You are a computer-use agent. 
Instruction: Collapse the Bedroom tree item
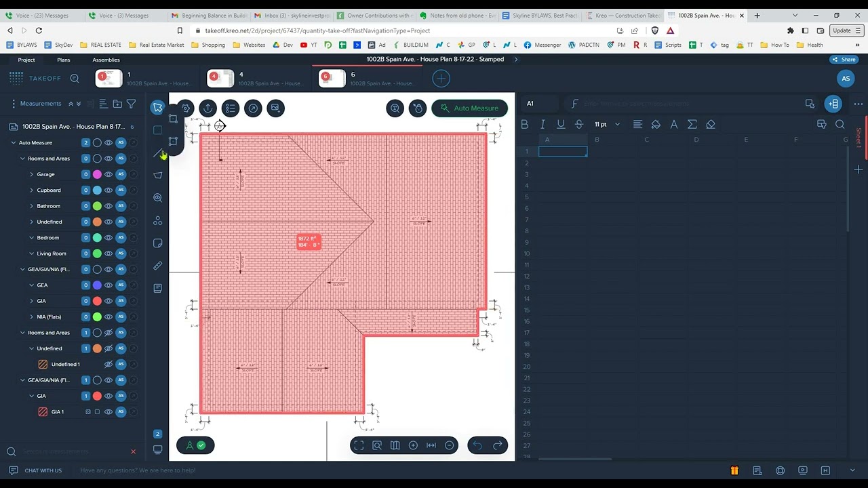pos(31,238)
